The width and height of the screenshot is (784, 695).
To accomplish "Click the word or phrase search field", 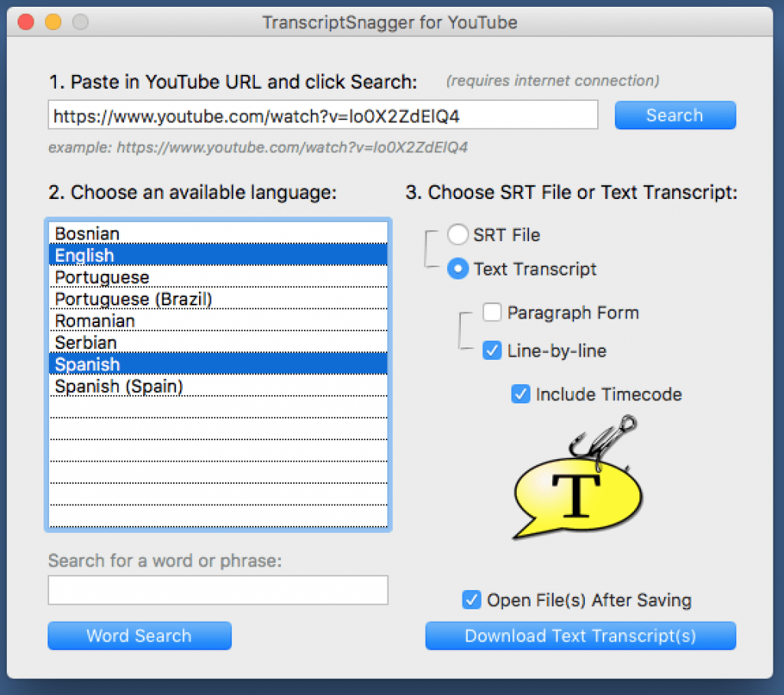I will click(x=218, y=590).
